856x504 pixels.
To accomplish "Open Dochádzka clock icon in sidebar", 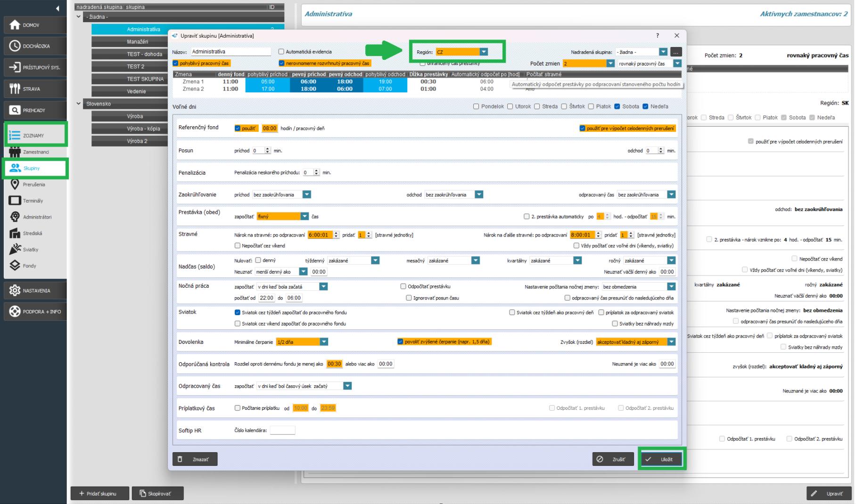I will click(x=15, y=46).
